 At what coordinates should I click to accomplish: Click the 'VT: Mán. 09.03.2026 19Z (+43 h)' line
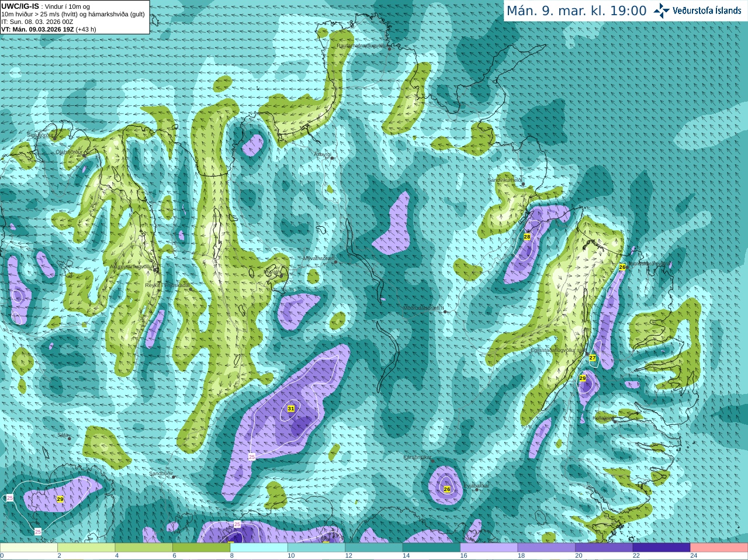click(x=49, y=29)
